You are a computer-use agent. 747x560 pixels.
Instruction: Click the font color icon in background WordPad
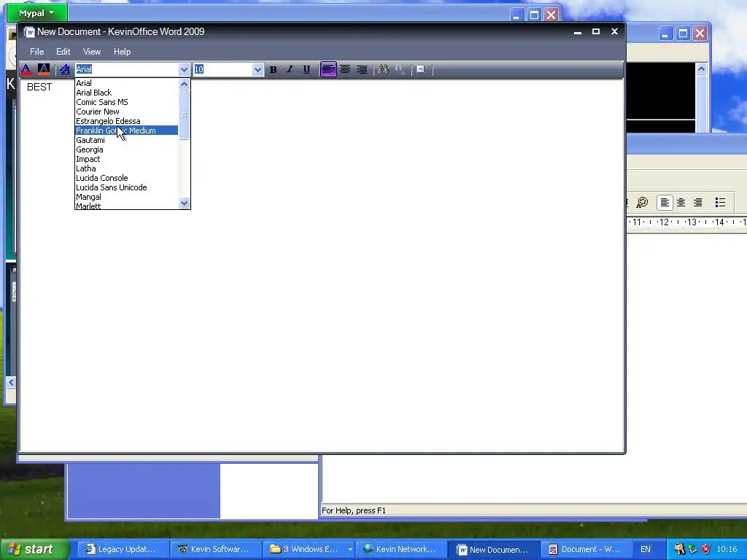pyautogui.click(x=642, y=203)
